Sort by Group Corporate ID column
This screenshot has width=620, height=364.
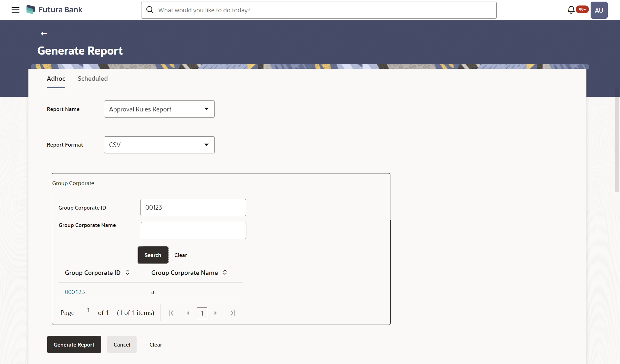tap(128, 272)
